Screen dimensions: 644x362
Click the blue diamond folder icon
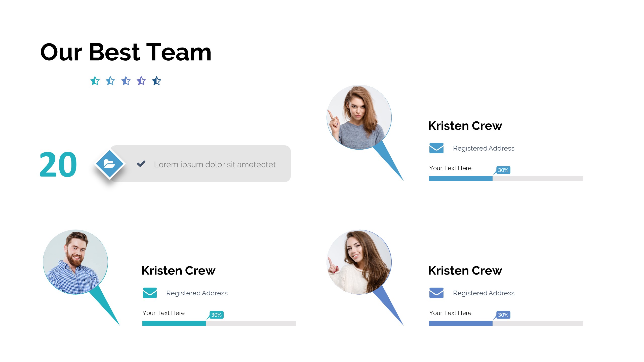coord(110,164)
